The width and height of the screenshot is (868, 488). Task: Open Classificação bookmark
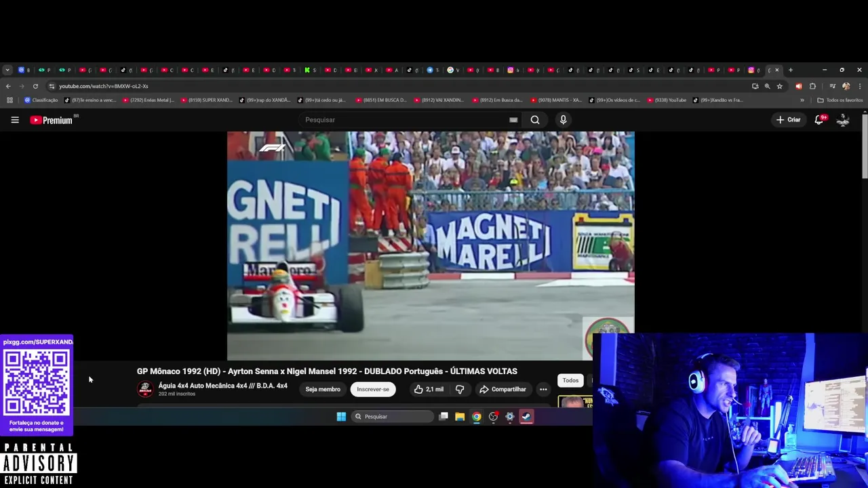[x=41, y=100]
